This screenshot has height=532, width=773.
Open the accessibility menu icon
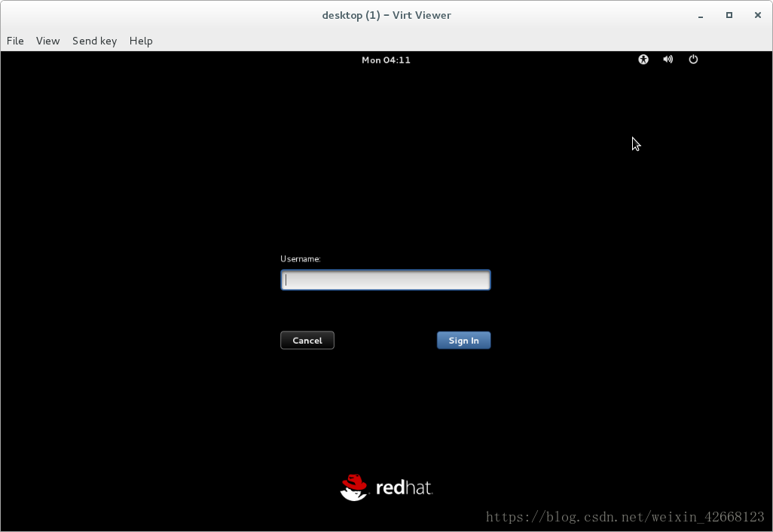643,60
